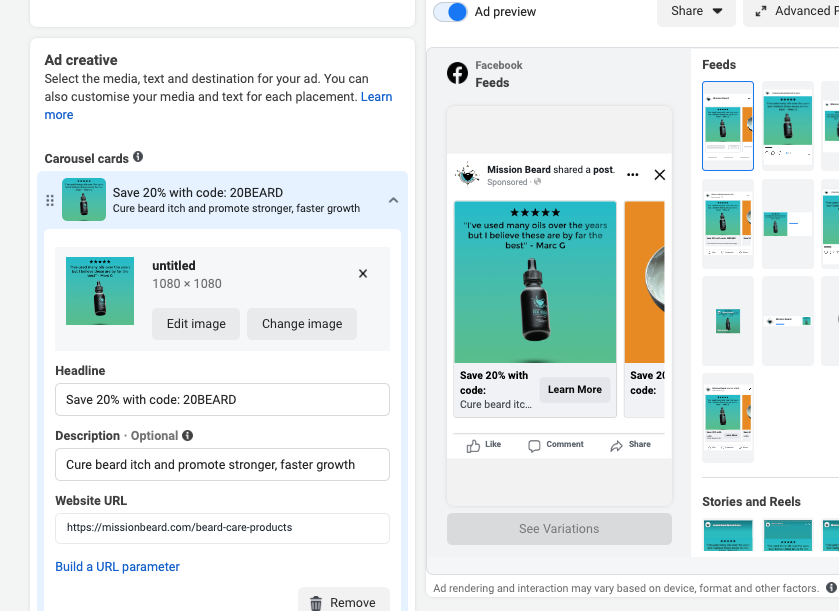Click Learn More on the first carousel card
This screenshot has width=839, height=611.
click(575, 389)
